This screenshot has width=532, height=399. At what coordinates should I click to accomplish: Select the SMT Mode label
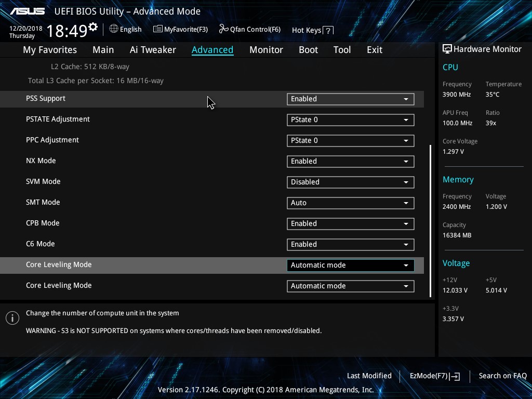click(x=43, y=202)
